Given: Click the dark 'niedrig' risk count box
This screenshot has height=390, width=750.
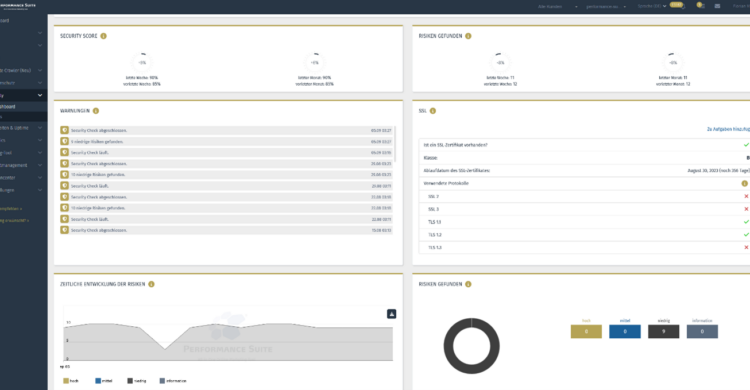Looking at the screenshot, I should (x=663, y=332).
